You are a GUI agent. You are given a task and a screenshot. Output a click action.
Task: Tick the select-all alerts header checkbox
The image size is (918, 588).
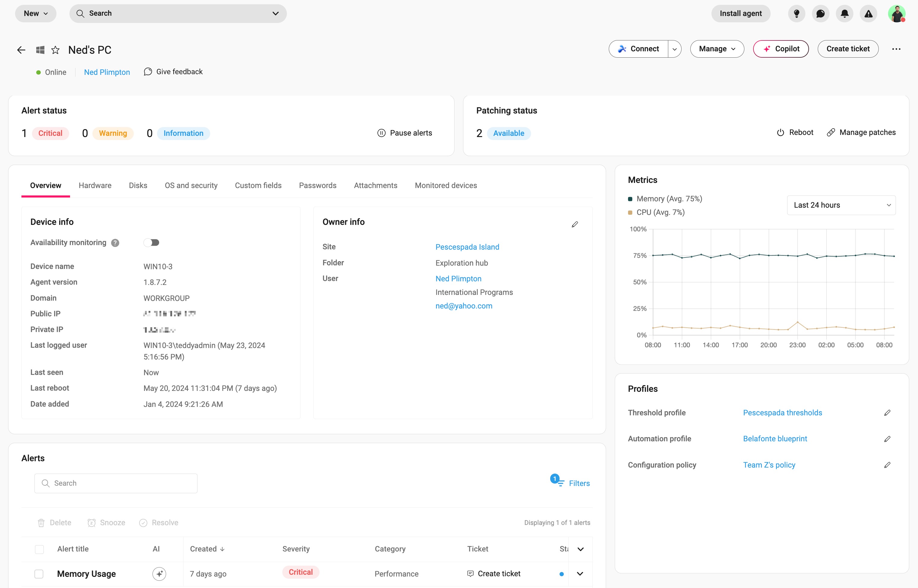39,549
